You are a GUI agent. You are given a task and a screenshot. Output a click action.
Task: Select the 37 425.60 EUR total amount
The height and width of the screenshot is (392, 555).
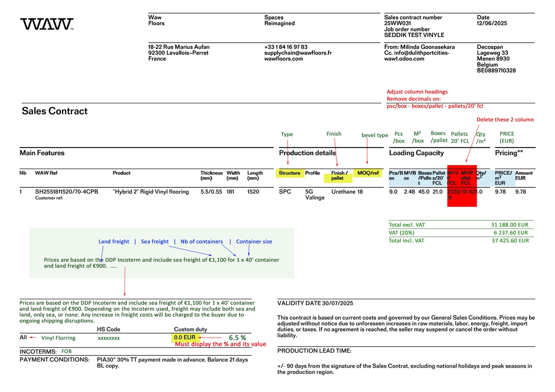click(x=510, y=241)
